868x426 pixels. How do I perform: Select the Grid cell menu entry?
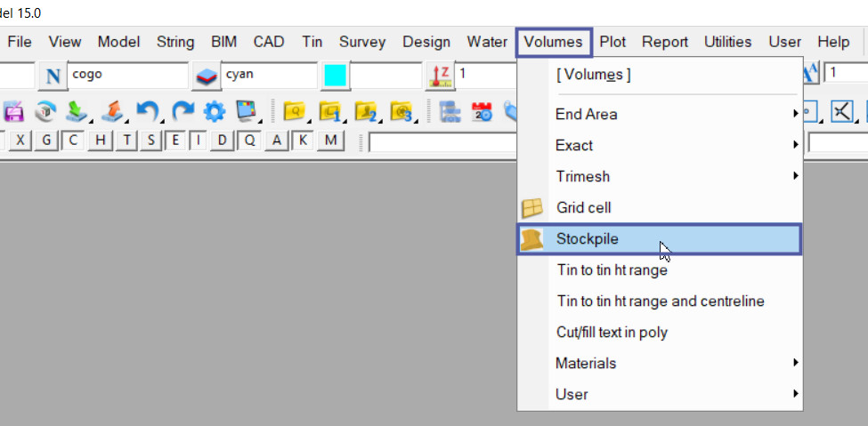click(660, 207)
